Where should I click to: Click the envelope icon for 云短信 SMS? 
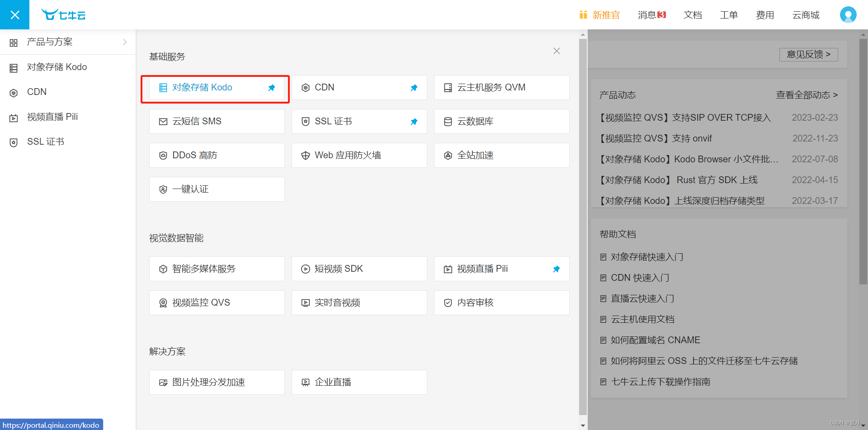pos(163,122)
